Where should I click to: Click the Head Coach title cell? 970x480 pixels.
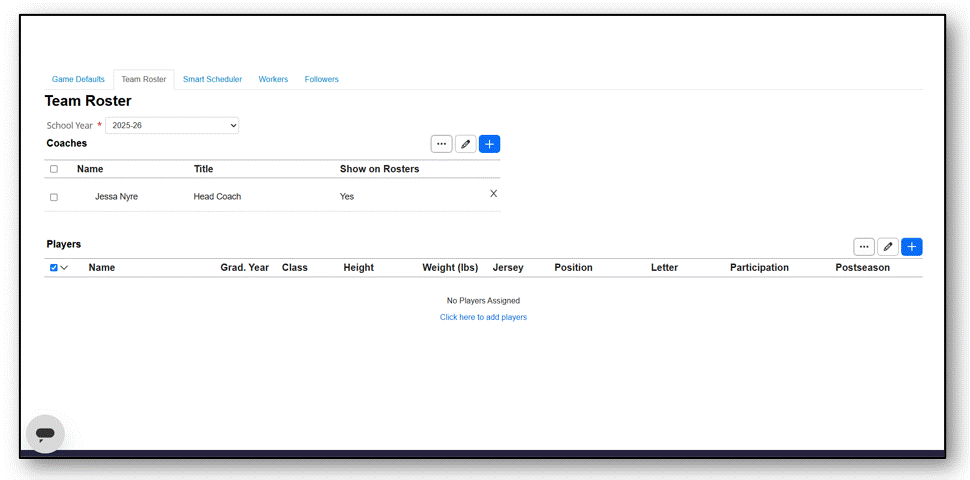[x=217, y=197]
